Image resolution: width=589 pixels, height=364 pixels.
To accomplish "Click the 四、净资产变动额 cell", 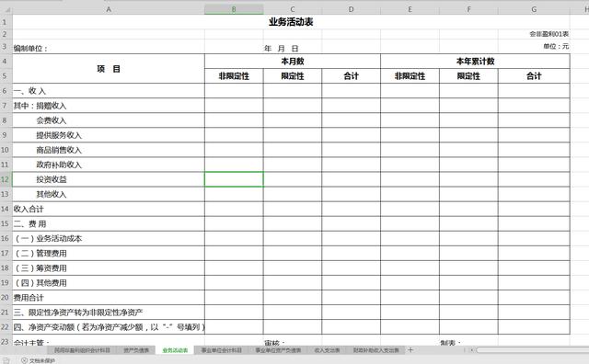I will [109, 327].
